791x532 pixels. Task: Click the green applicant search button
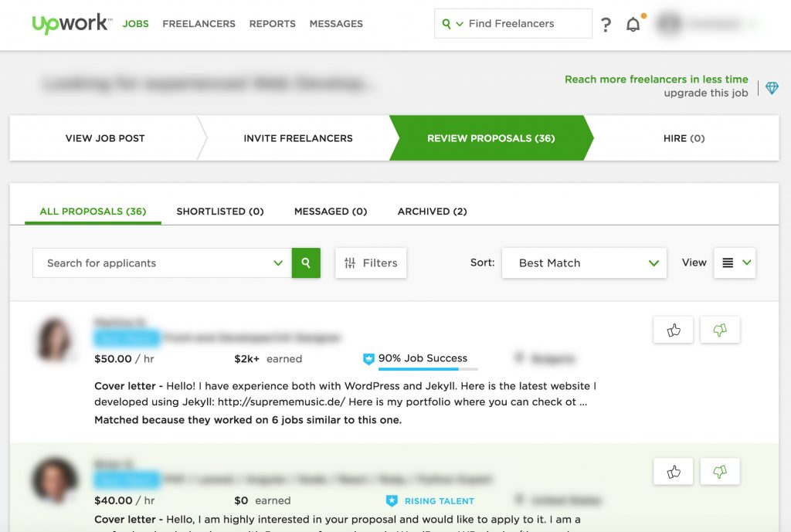pyautogui.click(x=306, y=263)
